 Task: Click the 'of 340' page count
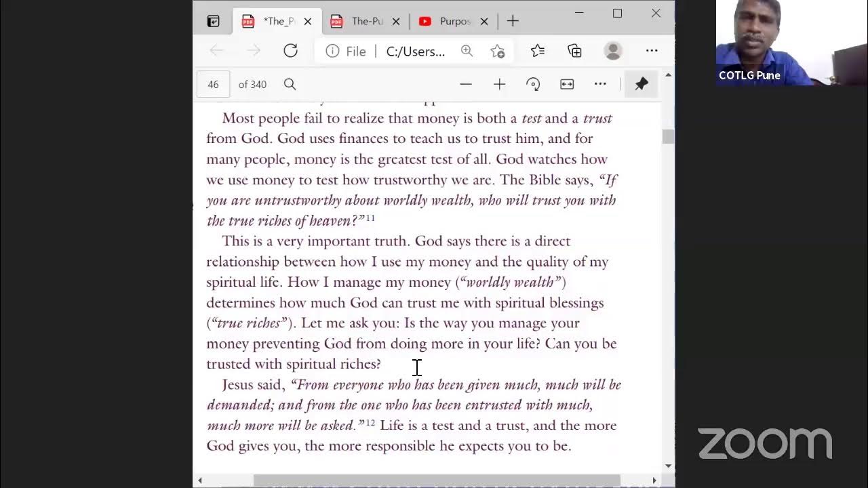point(252,85)
